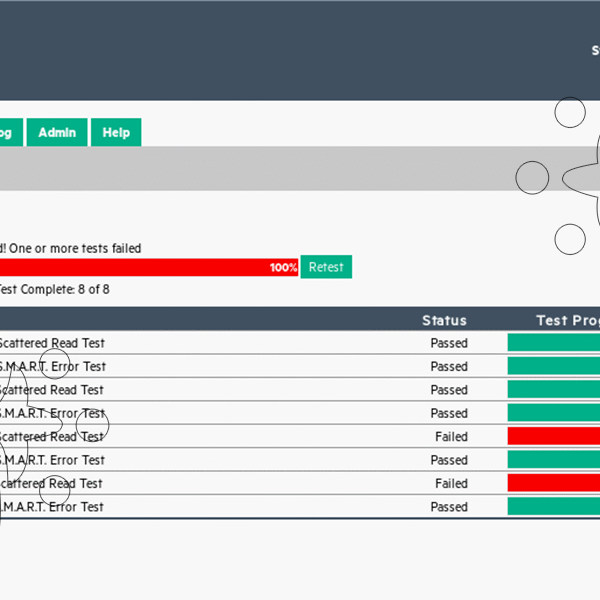600x600 pixels.
Task: Click the 'Test Complete: 8 of 8' text
Action: 54,290
